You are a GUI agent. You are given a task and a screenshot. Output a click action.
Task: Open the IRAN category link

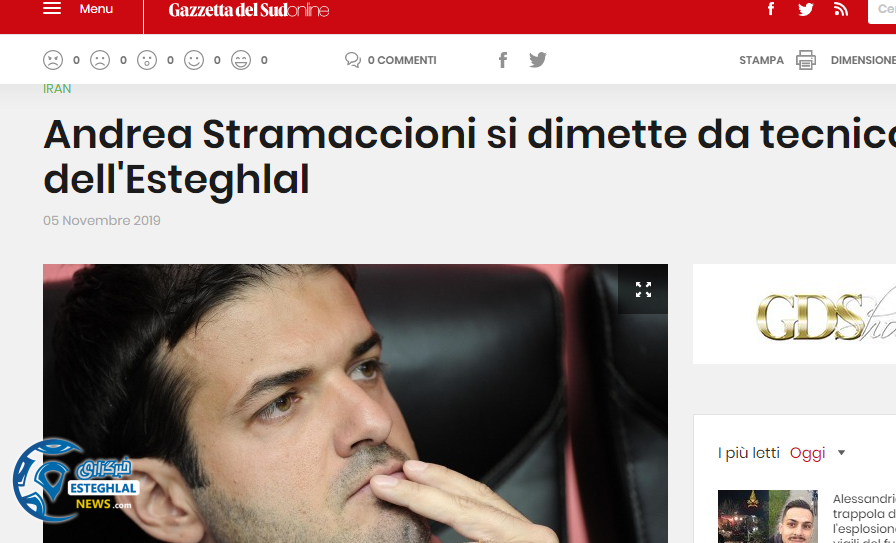[x=57, y=89]
